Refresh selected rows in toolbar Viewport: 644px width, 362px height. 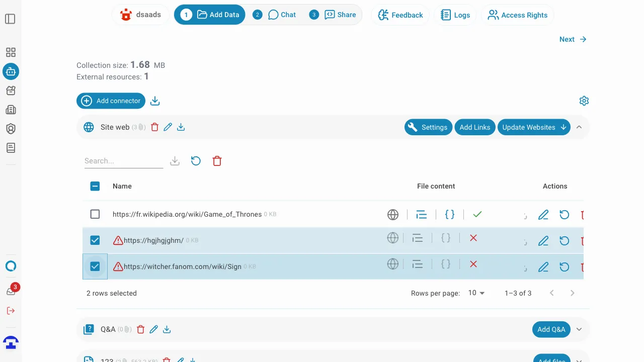click(x=196, y=161)
